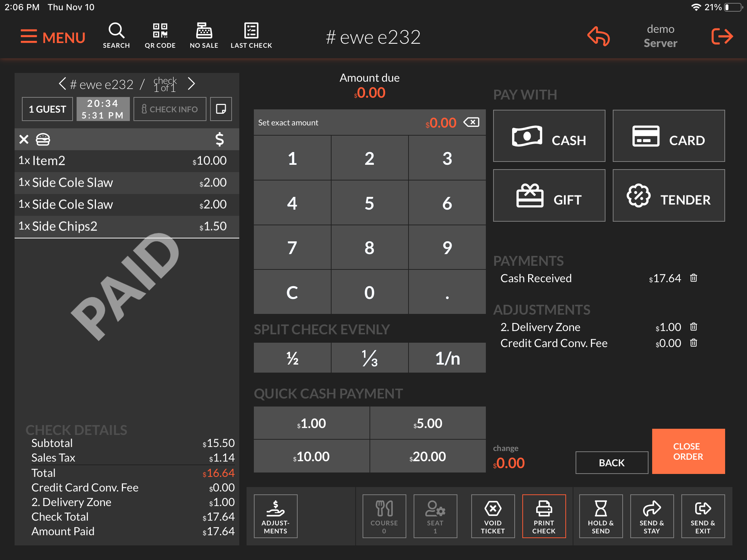Go to next check chevron
747x560 pixels.
pyautogui.click(x=191, y=84)
